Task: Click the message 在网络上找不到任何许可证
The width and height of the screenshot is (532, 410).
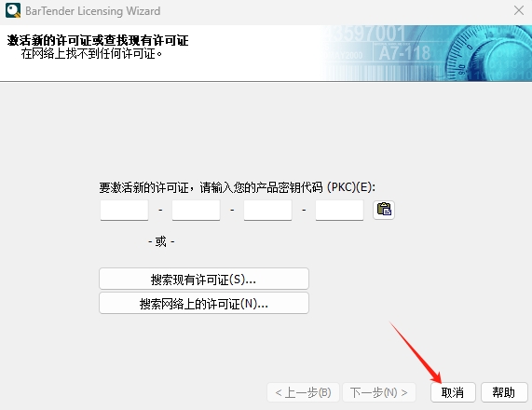Action: (91, 54)
